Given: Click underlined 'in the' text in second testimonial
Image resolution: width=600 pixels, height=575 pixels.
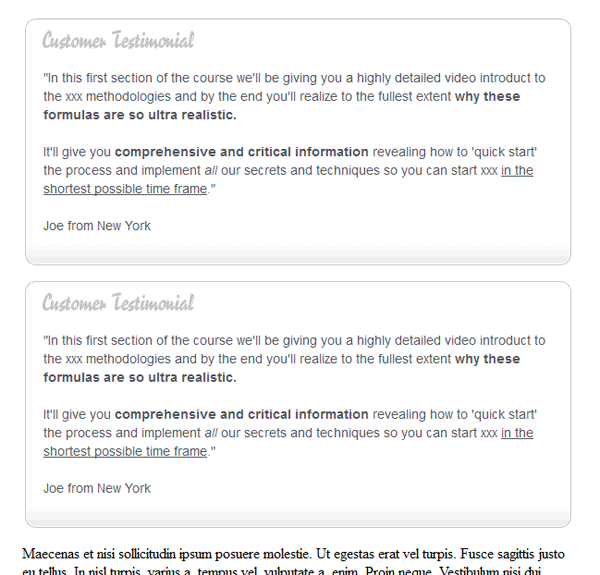Looking at the screenshot, I should click(517, 433).
